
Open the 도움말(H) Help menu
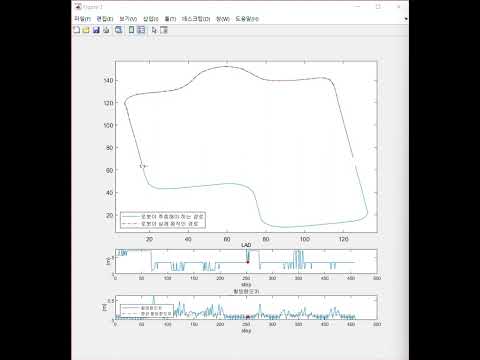247,19
